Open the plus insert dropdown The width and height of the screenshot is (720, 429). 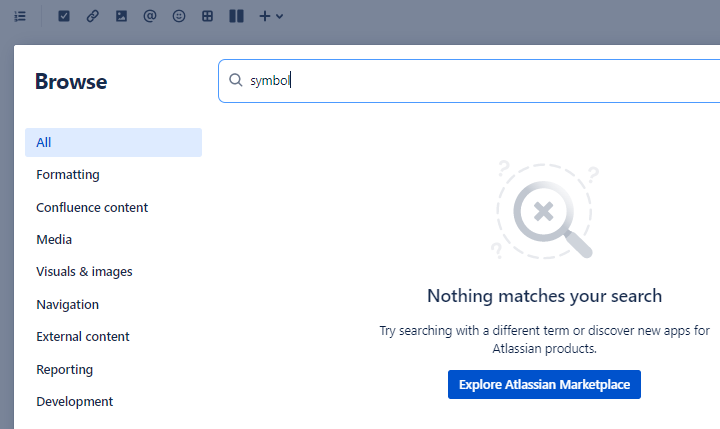point(271,17)
